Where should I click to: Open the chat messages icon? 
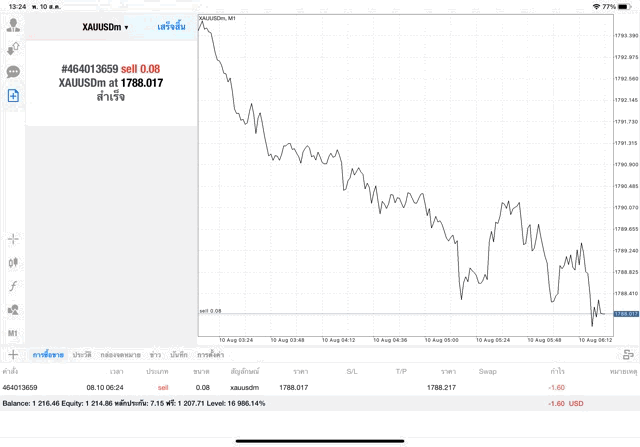(x=14, y=71)
